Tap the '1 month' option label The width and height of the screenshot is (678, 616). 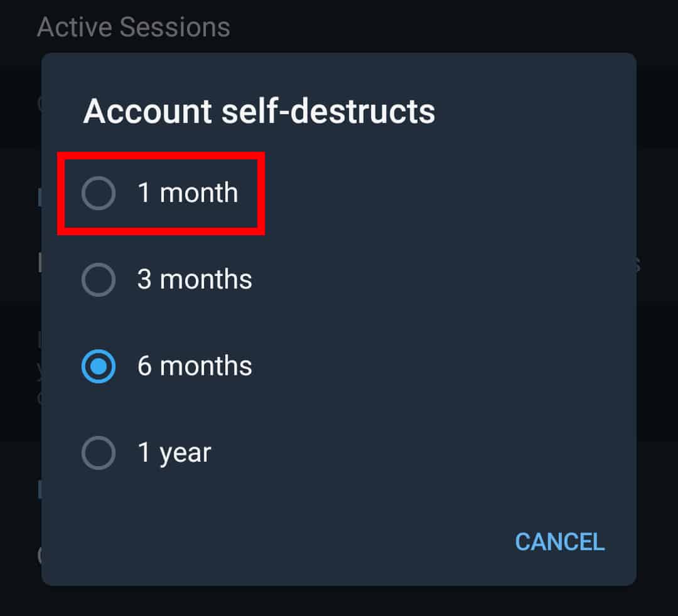(x=188, y=193)
